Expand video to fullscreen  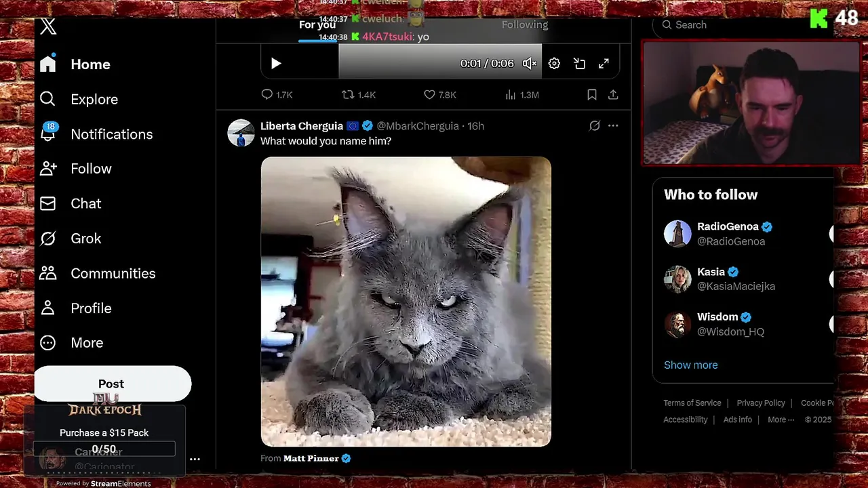pyautogui.click(x=604, y=63)
